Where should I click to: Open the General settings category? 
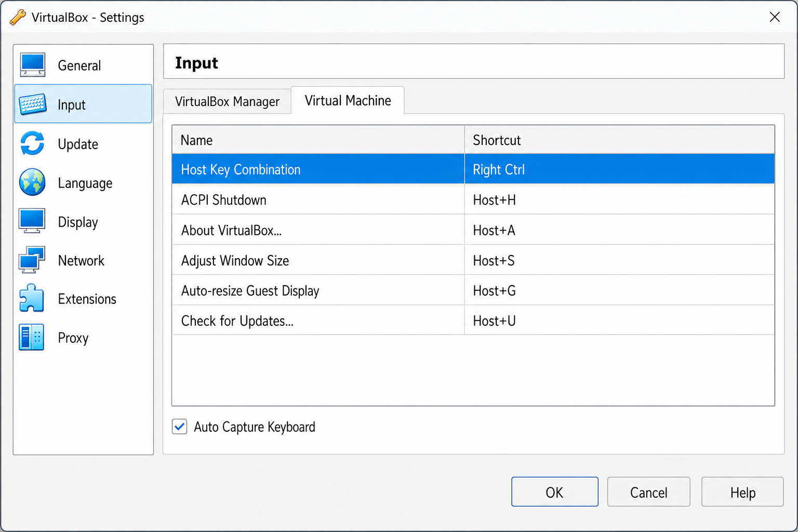pos(83,65)
